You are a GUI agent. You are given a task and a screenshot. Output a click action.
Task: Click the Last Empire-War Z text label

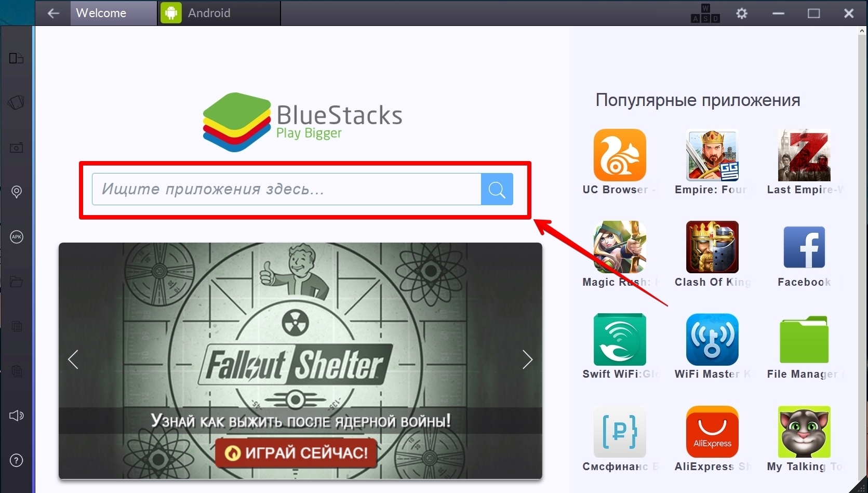point(805,190)
